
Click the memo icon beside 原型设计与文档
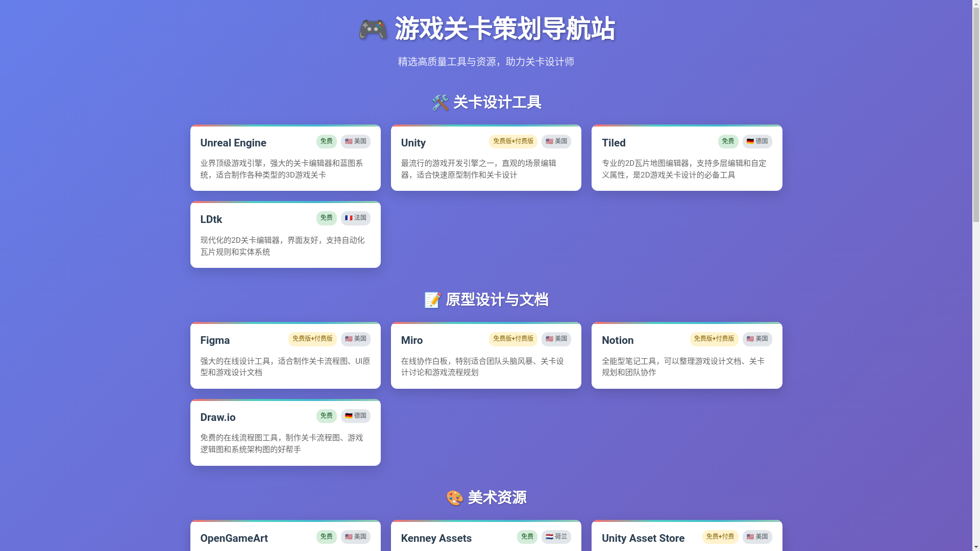pyautogui.click(x=433, y=300)
